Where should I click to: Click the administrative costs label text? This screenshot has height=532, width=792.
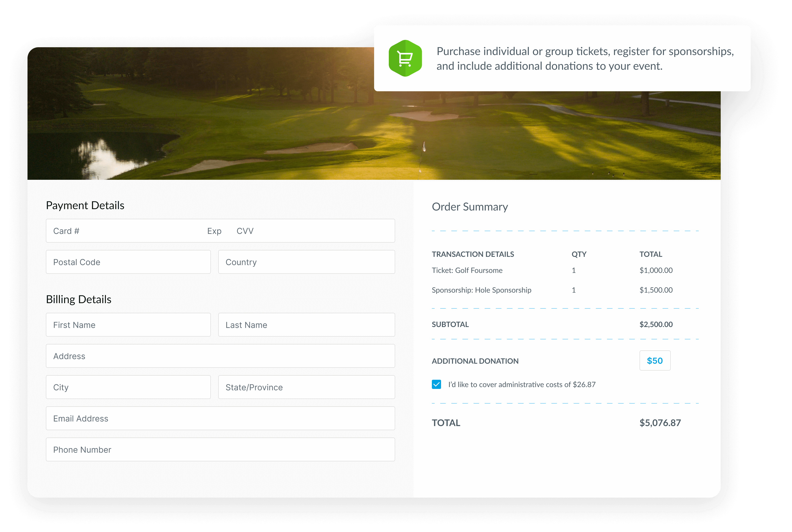point(522,384)
